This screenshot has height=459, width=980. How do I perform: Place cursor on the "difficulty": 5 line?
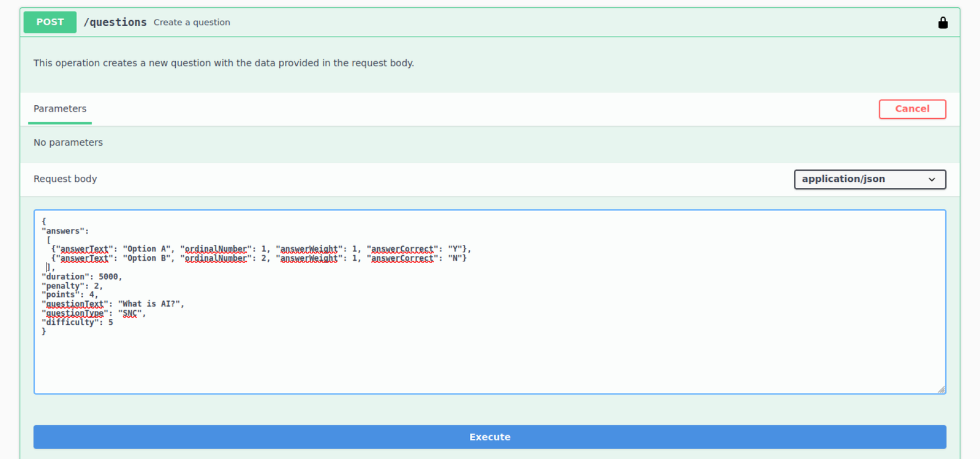click(77, 323)
